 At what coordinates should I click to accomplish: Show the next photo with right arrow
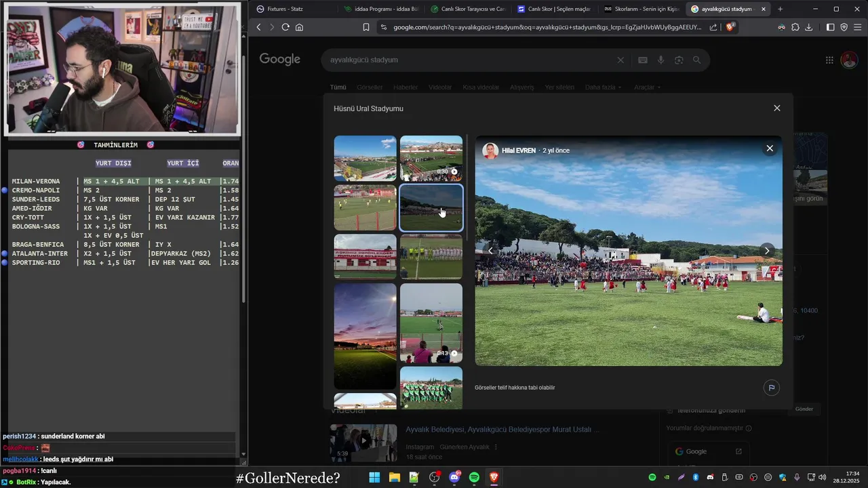point(767,251)
